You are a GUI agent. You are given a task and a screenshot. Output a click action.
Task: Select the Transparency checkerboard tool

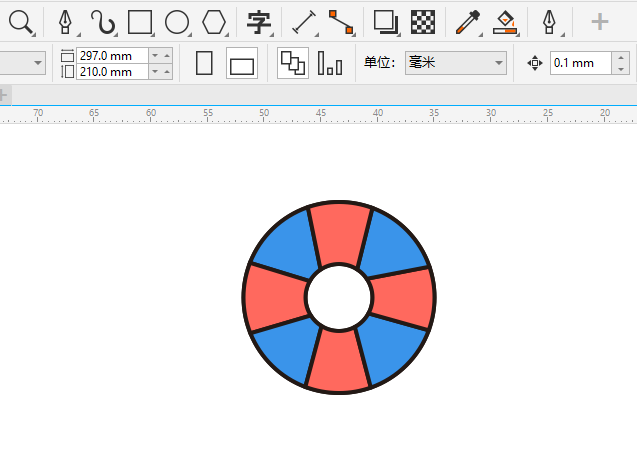423,22
